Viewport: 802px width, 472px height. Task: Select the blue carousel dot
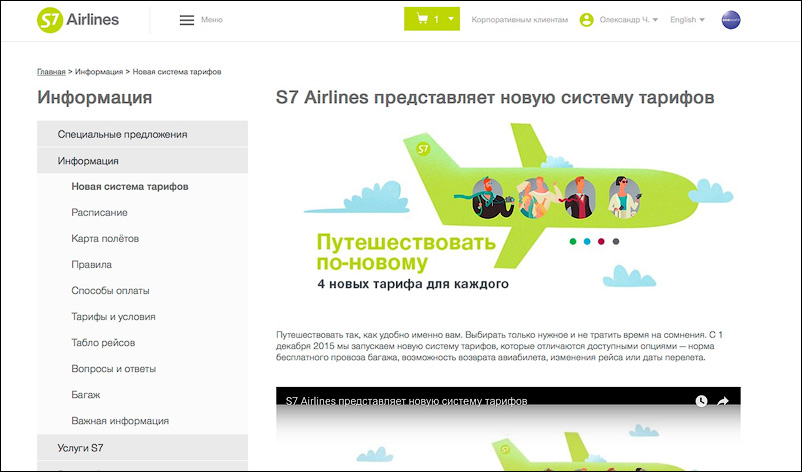[x=587, y=241]
